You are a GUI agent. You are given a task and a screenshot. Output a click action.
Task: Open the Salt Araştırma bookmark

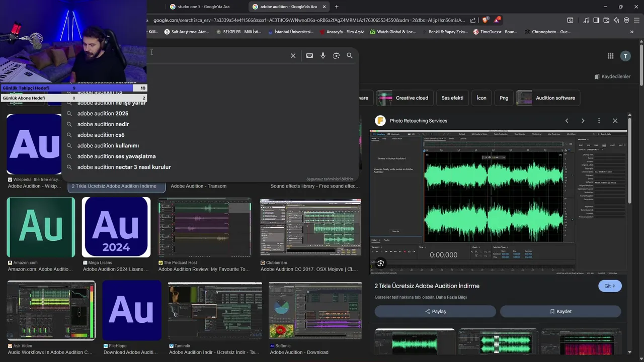pyautogui.click(x=187, y=32)
